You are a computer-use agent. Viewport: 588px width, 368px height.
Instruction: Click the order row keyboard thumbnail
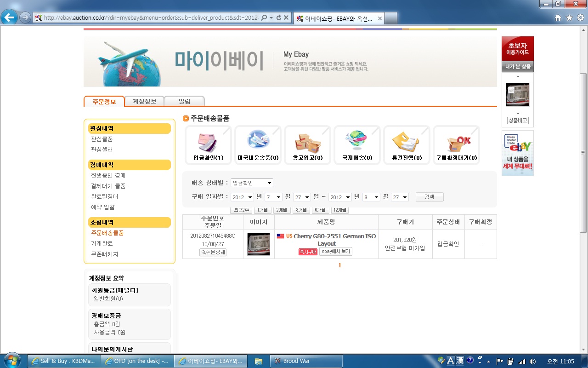coord(259,244)
